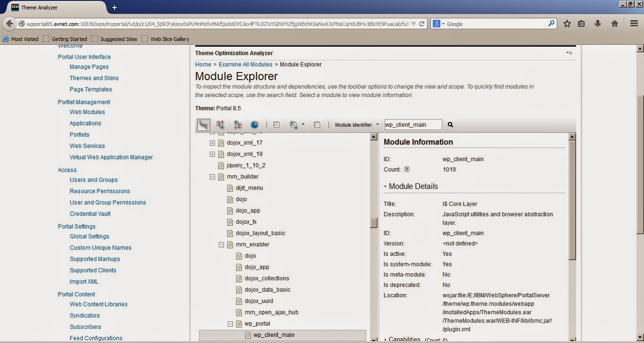Open the bookmarks list icon
Viewport: 644px width, 343px height.
pyautogui.click(x=581, y=24)
